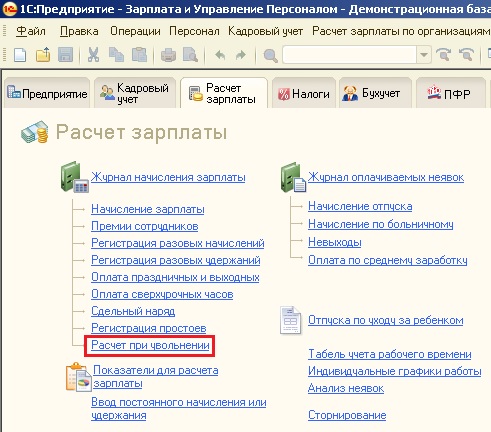The image size is (491, 432).
Task: Open the Начисление по больничному link
Action: pos(381,224)
